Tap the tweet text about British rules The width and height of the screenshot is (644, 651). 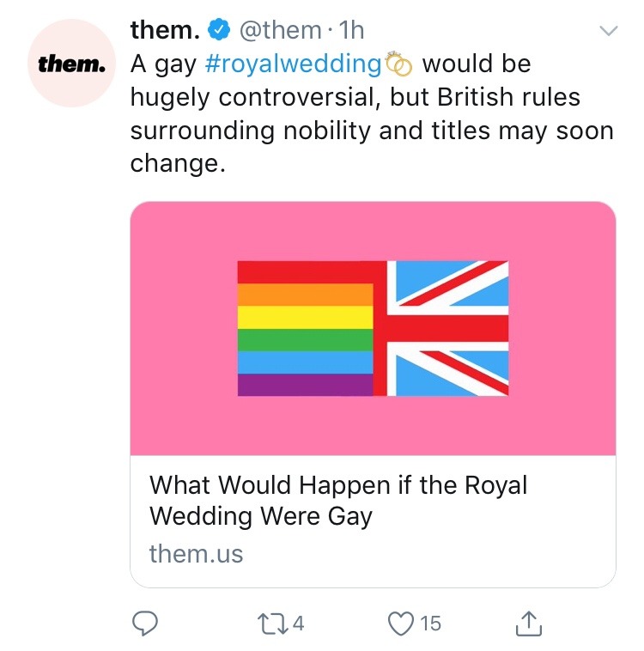coord(371,114)
